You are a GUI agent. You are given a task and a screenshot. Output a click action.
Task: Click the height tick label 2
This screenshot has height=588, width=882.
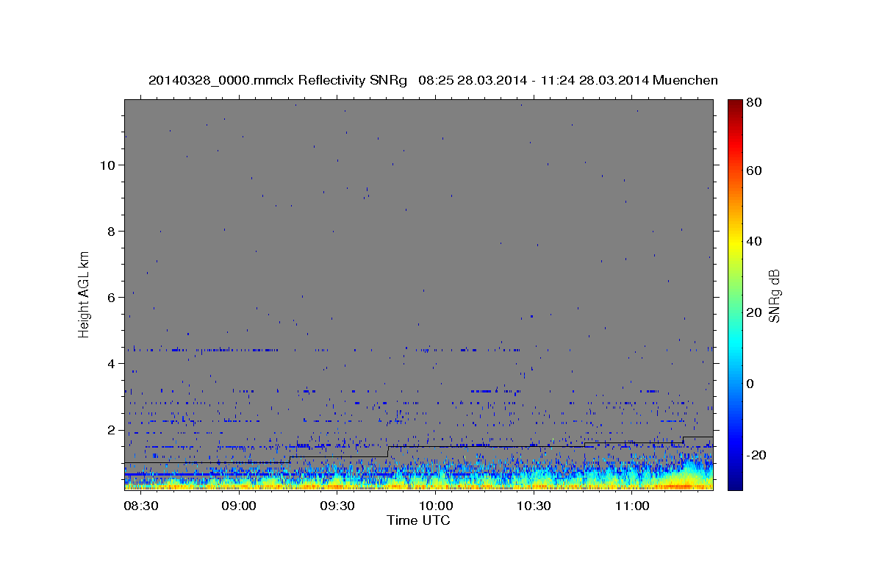(111, 429)
